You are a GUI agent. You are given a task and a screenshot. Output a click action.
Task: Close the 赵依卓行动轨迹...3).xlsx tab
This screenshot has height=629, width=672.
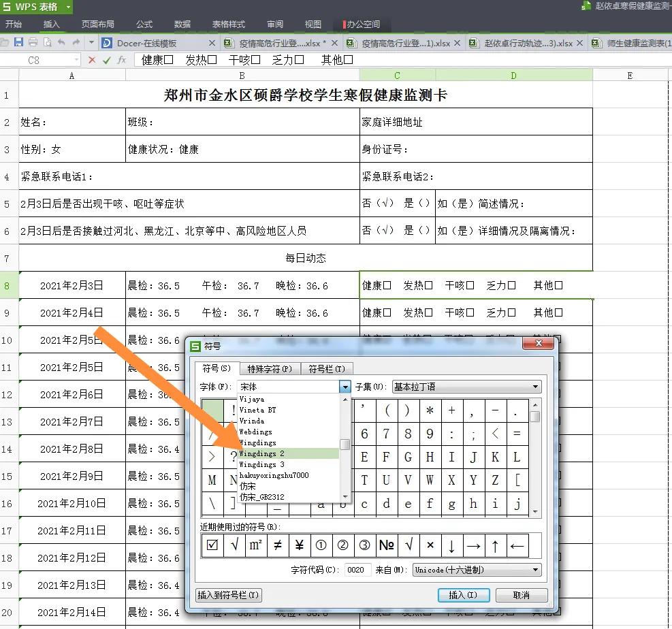click(579, 43)
